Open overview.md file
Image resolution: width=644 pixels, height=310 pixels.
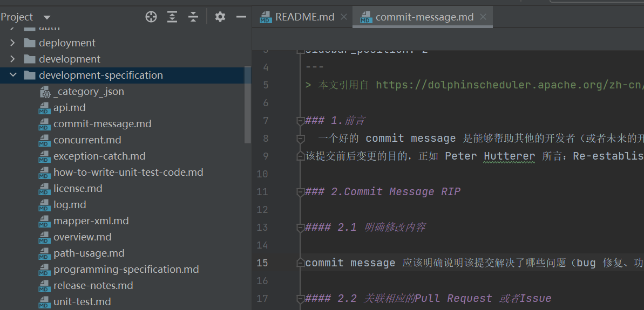click(x=82, y=237)
